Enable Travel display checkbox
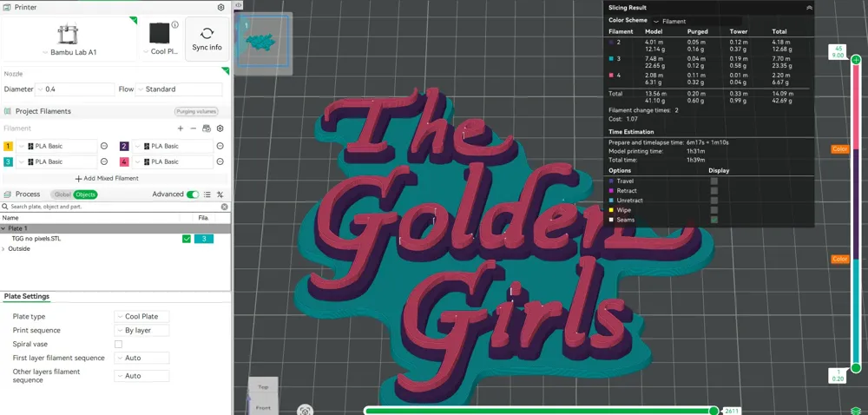This screenshot has height=415, width=868. pyautogui.click(x=714, y=181)
